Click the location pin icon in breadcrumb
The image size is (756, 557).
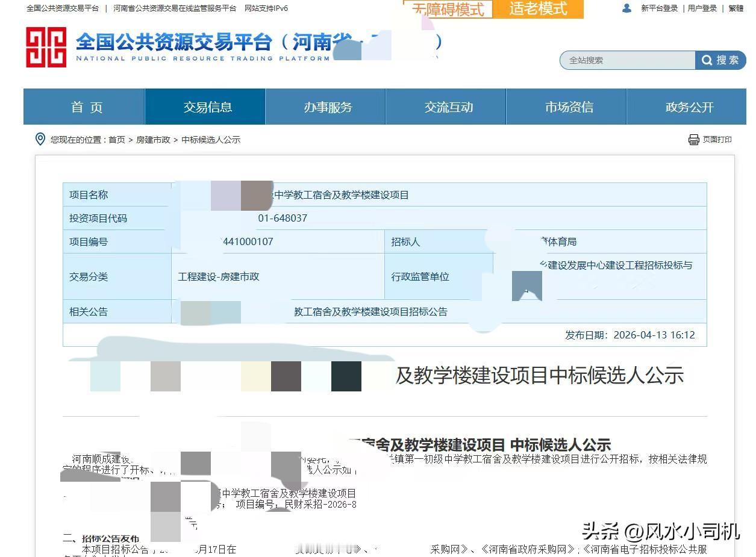(x=40, y=139)
